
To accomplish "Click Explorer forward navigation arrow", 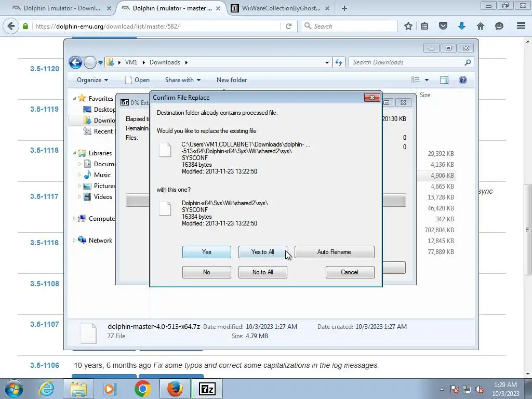I will pos(90,62).
